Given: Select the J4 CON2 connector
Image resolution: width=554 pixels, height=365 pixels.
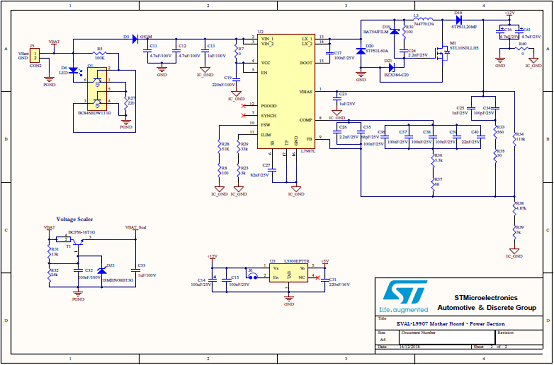Looking at the screenshot, I should [x=35, y=55].
